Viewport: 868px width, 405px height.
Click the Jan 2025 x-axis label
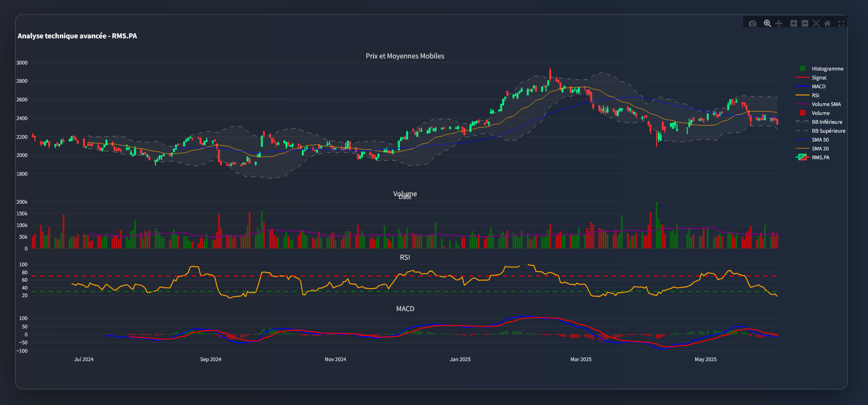pos(460,359)
